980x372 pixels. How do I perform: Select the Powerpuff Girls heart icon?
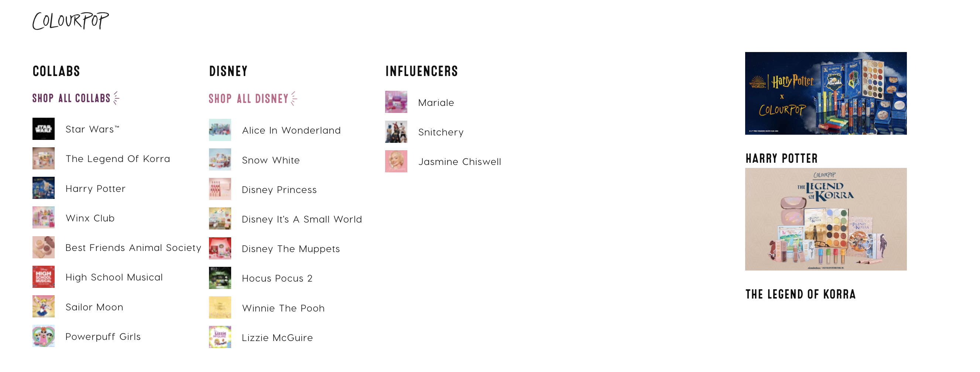pos(43,336)
